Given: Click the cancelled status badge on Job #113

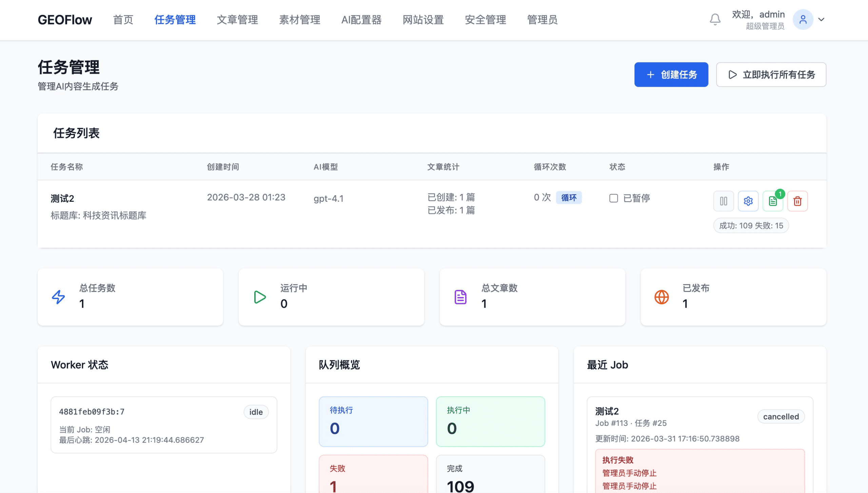Looking at the screenshot, I should coord(781,416).
